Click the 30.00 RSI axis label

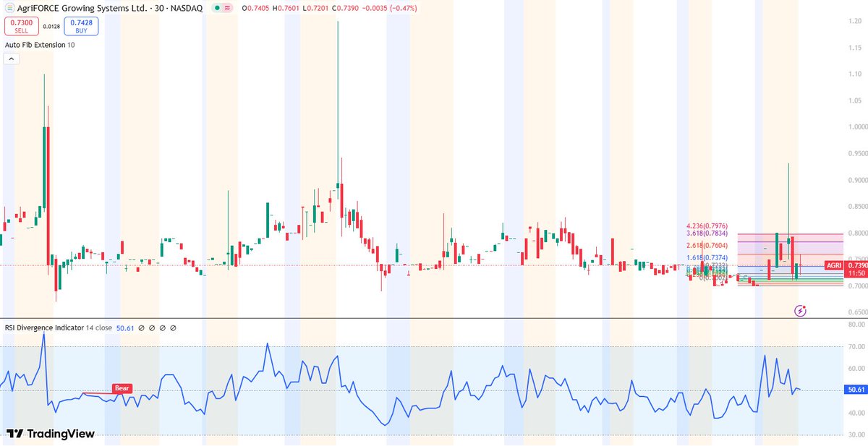(856, 434)
